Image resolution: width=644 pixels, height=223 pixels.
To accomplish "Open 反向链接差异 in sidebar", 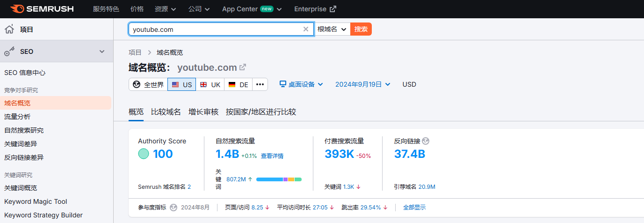I will click(x=24, y=157).
